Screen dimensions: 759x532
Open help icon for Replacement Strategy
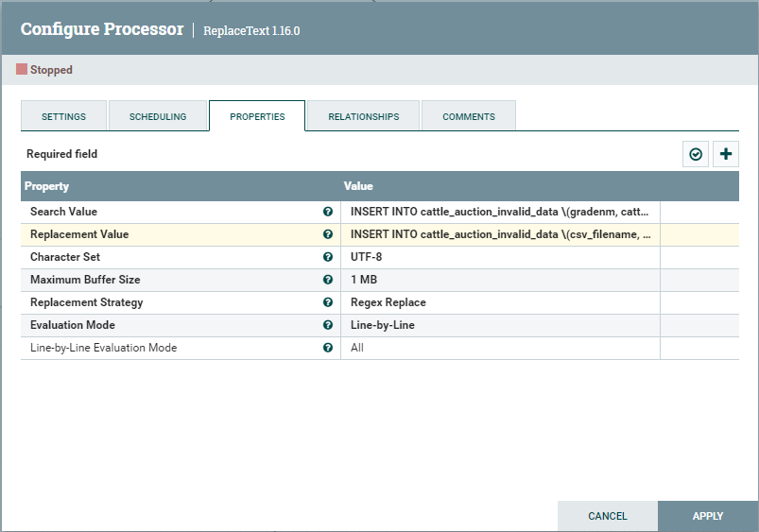[328, 302]
